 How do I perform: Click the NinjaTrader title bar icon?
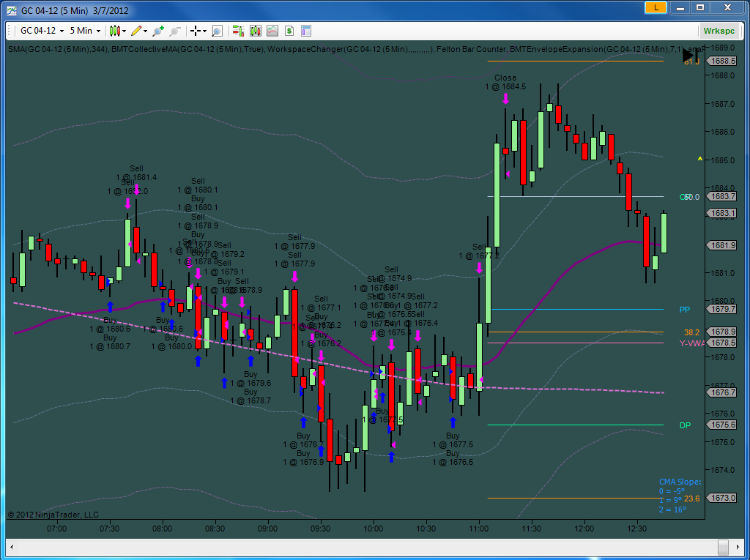(12, 10)
